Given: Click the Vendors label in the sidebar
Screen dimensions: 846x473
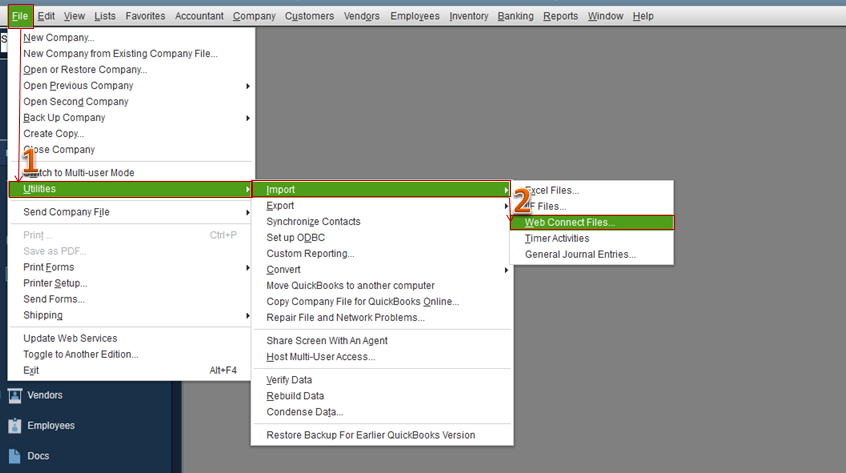Looking at the screenshot, I should pyautogui.click(x=45, y=395).
